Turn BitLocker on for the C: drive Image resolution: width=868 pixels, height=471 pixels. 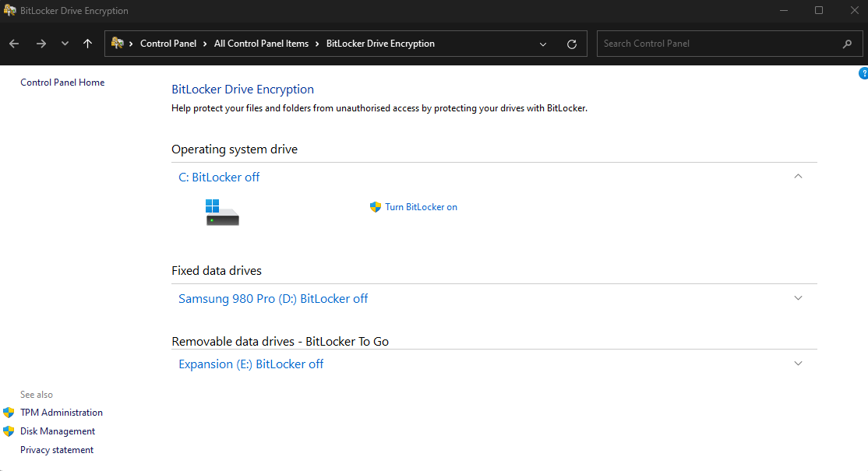[x=421, y=206]
